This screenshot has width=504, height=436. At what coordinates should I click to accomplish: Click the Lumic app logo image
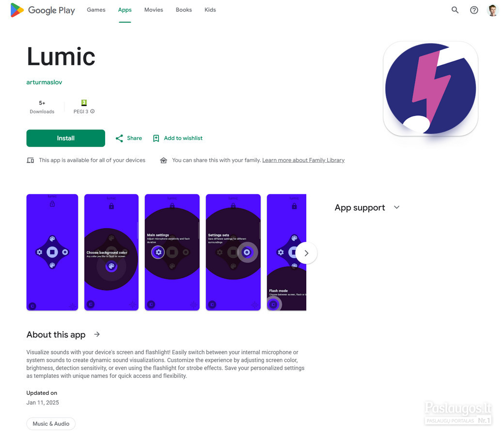430,89
